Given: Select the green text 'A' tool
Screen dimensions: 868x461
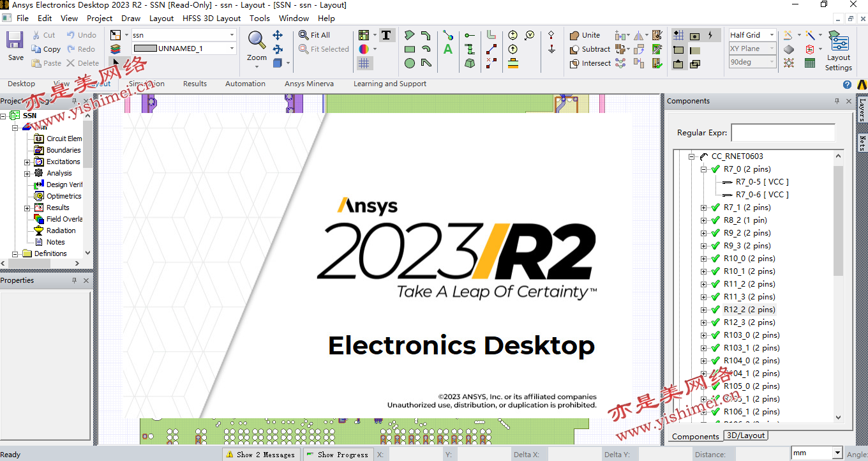Looking at the screenshot, I should tap(448, 49).
